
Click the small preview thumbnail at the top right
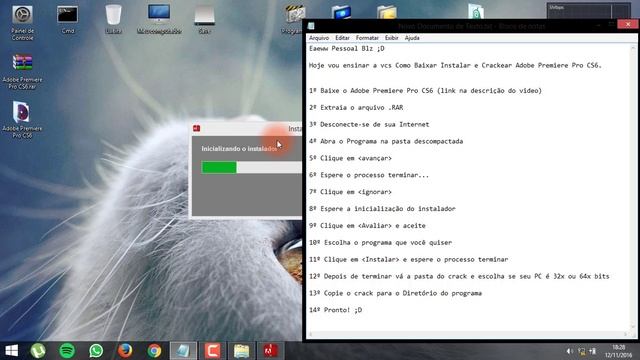click(588, 11)
